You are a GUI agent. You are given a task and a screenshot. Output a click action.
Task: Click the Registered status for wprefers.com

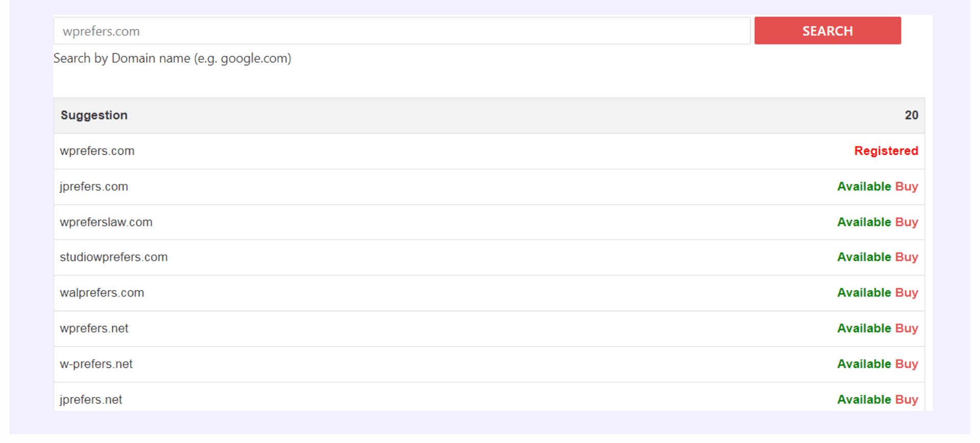coord(886,151)
